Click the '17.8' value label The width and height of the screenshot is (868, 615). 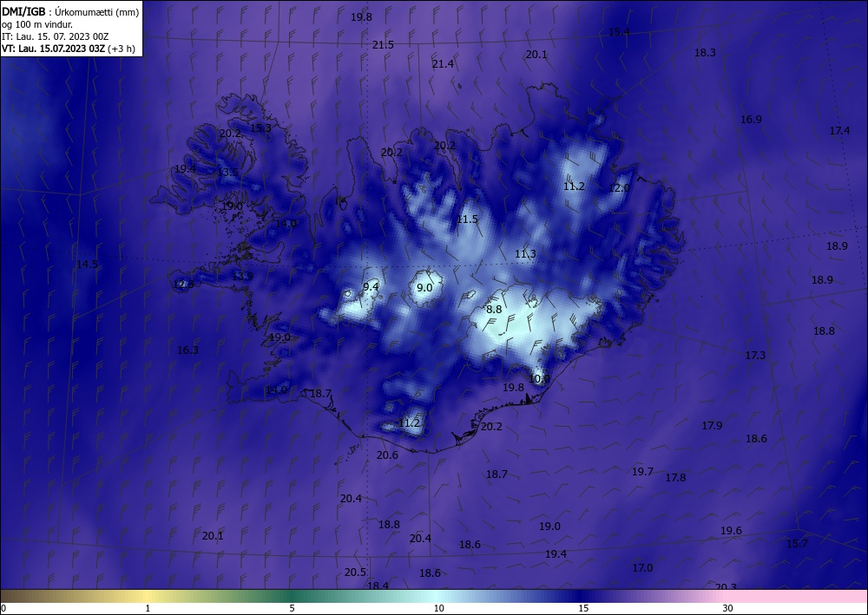pyautogui.click(x=675, y=477)
